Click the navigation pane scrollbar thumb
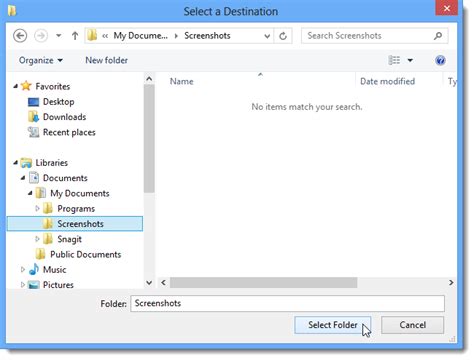This screenshot has height=360, width=474. (x=149, y=138)
